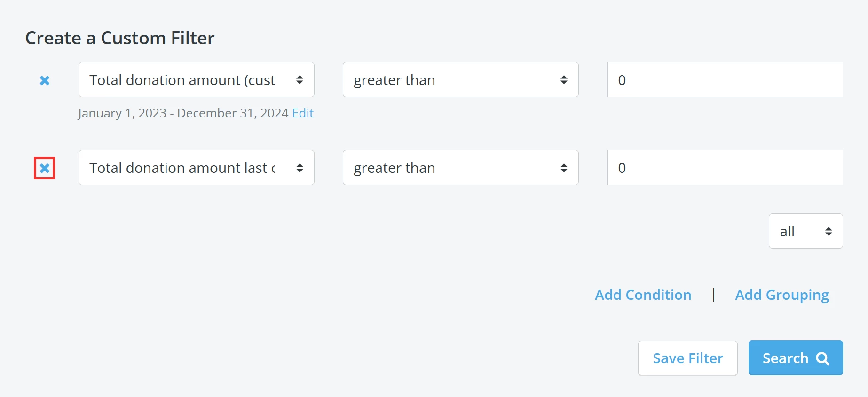Click the second condition's value field containing 0
The width and height of the screenshot is (868, 397).
point(724,168)
